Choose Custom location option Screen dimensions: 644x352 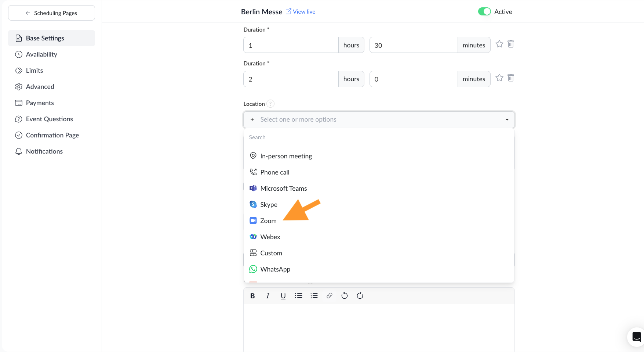[x=379, y=253]
